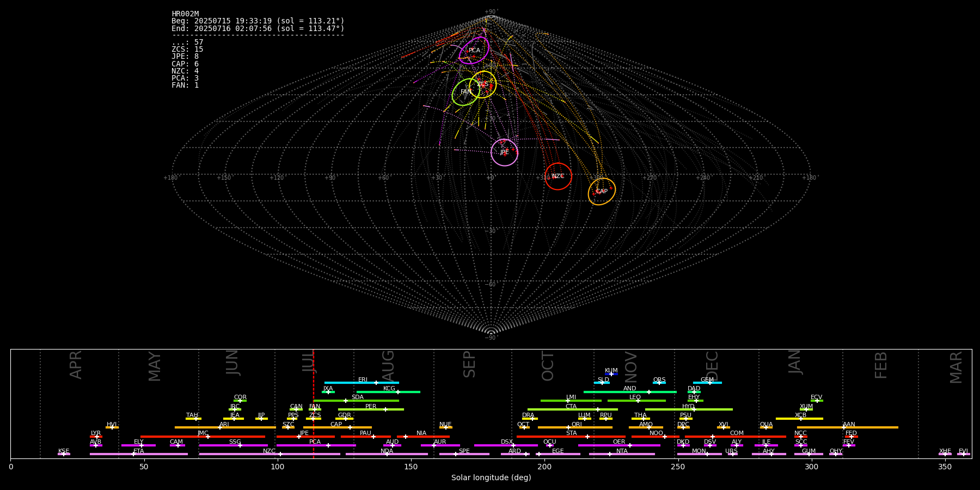Click the LMI shower bar in timeline
The image size is (980, 490).
tap(571, 401)
